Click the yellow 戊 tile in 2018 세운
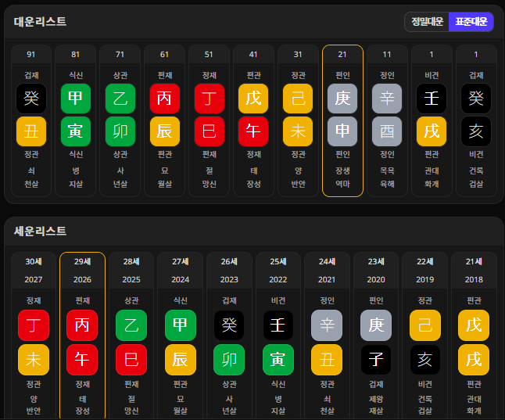 (x=474, y=325)
